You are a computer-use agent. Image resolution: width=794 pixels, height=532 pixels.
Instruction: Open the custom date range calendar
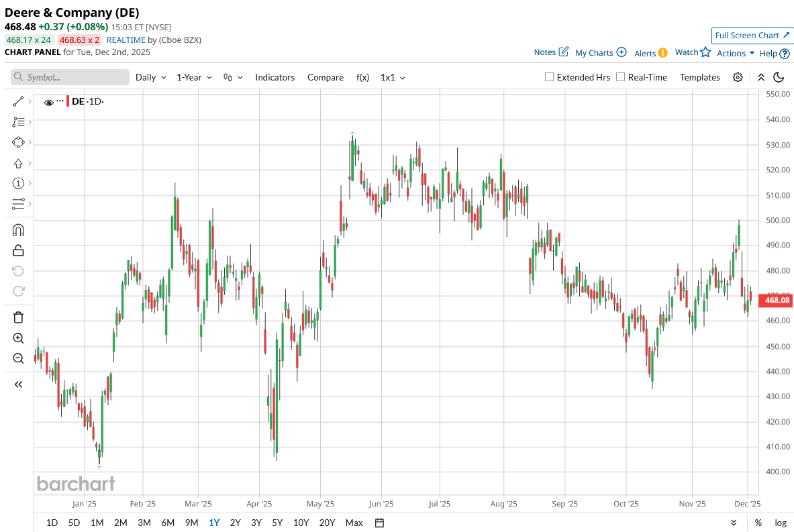[379, 523]
